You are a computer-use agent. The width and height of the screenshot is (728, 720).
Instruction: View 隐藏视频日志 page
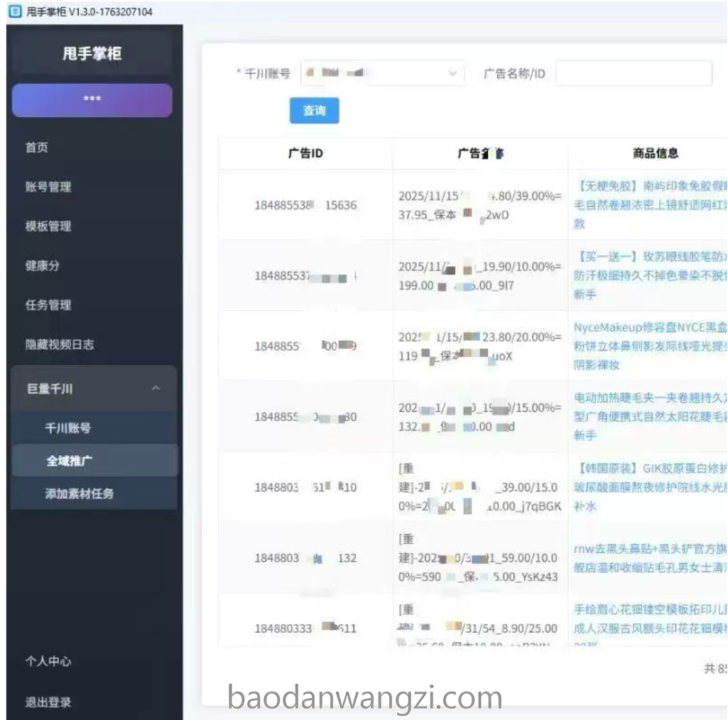click(60, 344)
